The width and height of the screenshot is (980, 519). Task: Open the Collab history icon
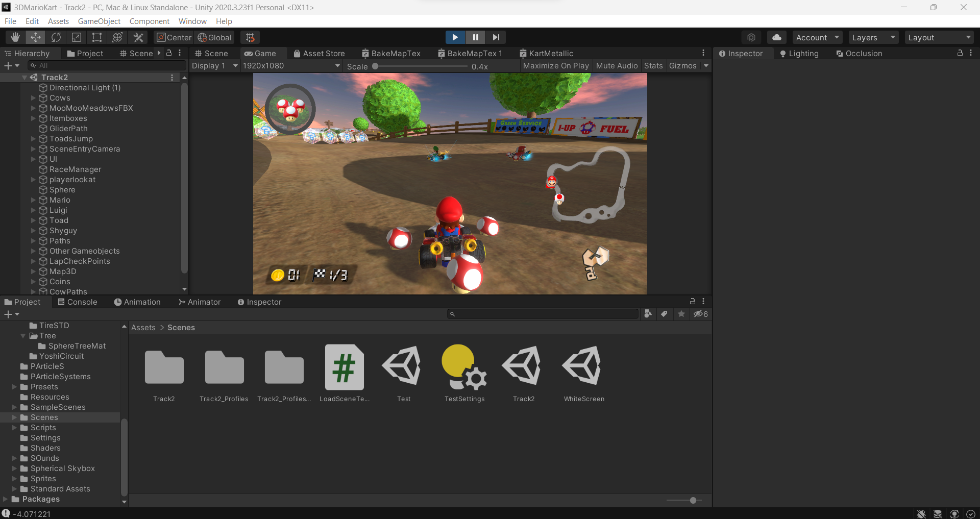click(x=751, y=37)
